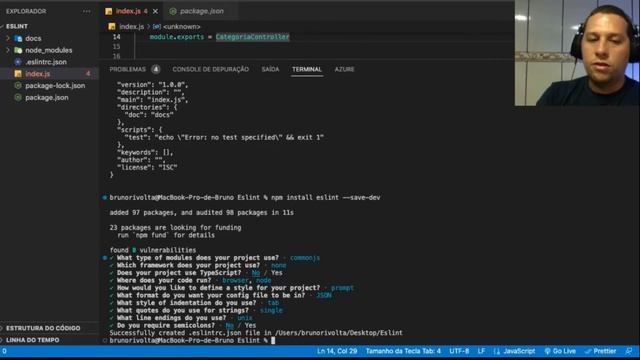The image size is (640, 360).
Task: Open the AZURE panel tab
Action: coord(344,69)
